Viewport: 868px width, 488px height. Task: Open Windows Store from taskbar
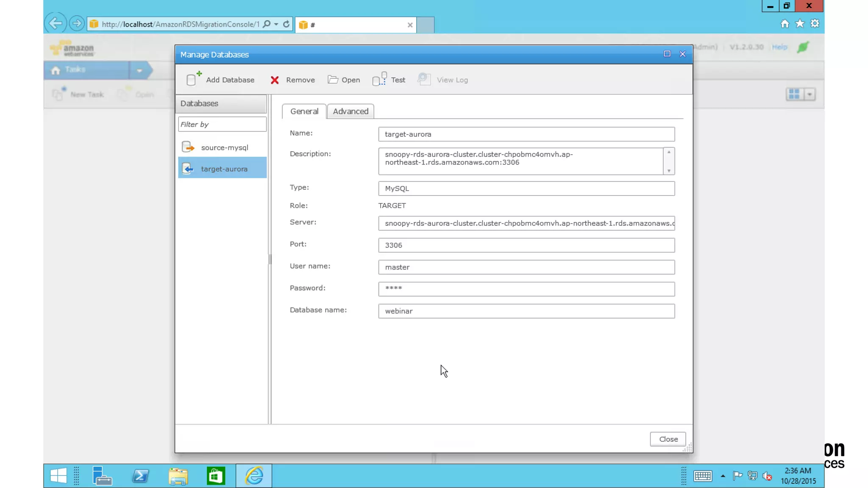[x=216, y=476]
